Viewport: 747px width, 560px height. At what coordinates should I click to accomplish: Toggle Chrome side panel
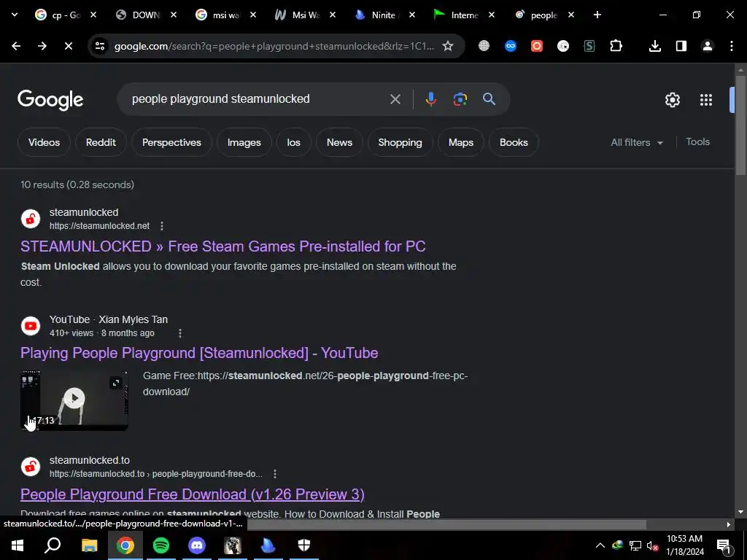coord(681,46)
